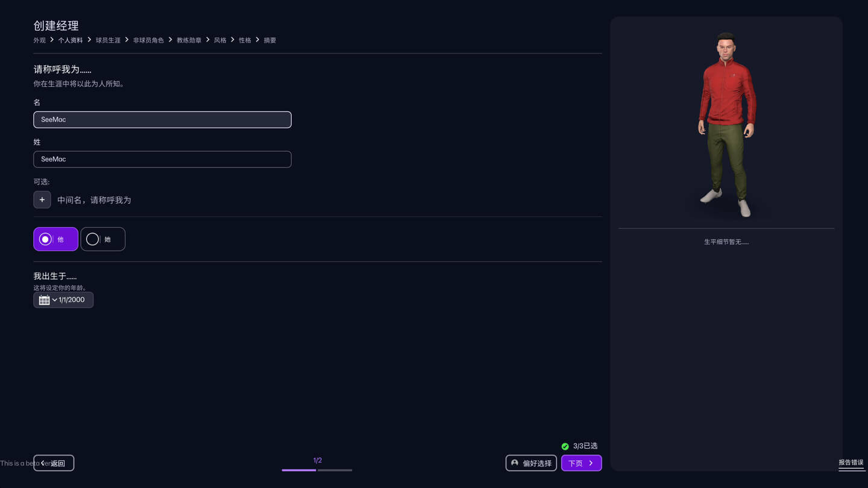Click the back arrow icon on 返回
This screenshot has height=488, width=868.
[42, 463]
